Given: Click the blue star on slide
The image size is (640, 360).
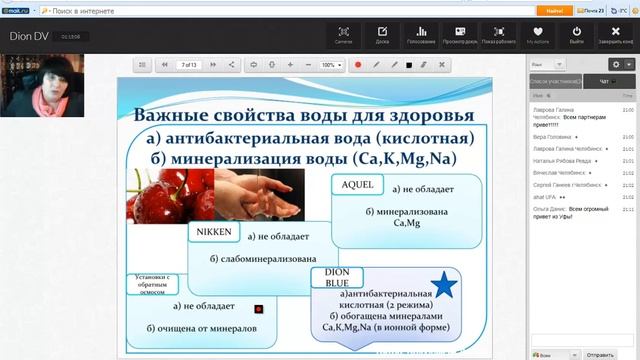Looking at the screenshot, I should click(444, 284).
